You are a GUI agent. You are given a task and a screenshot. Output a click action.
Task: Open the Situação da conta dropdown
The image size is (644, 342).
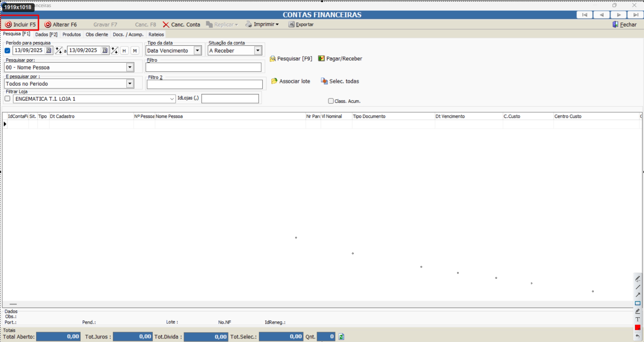point(258,51)
